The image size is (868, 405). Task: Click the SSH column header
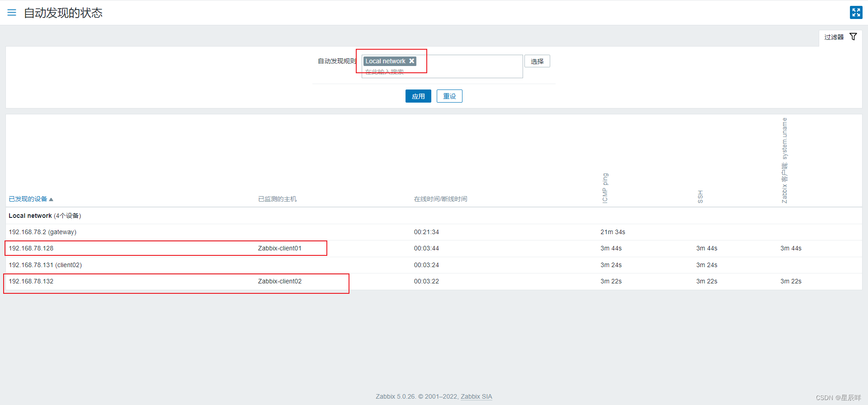coord(700,197)
